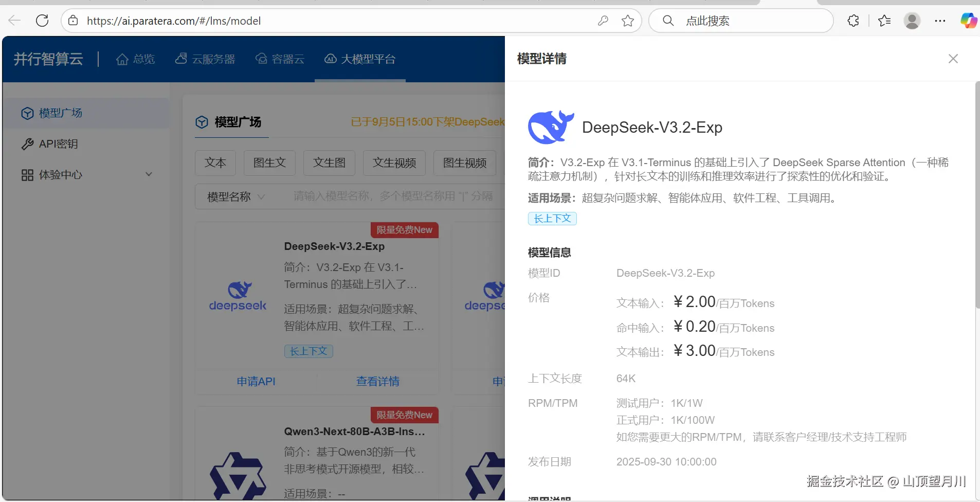Click the release date 2025-09-30 10:00:00
The height and width of the screenshot is (502, 980).
[x=666, y=462]
